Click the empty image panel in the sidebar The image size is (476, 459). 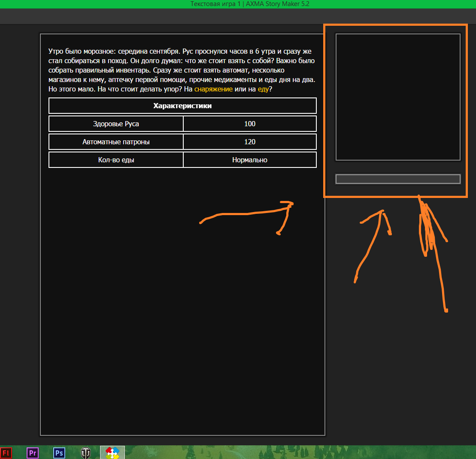point(398,97)
